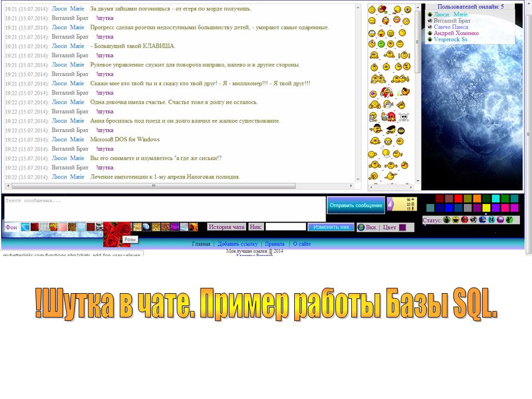Apply the planet Earth background thumbnail
The width and height of the screenshot is (532, 399).
[146, 227]
